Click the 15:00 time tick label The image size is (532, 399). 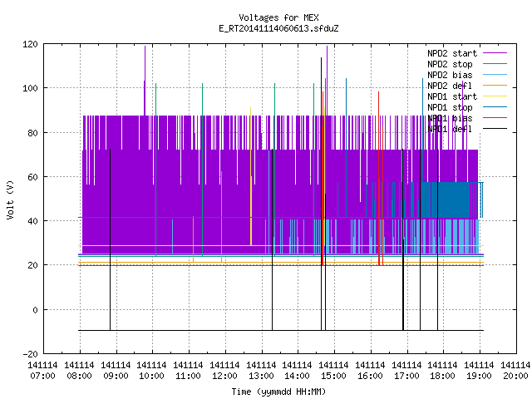[x=334, y=376]
